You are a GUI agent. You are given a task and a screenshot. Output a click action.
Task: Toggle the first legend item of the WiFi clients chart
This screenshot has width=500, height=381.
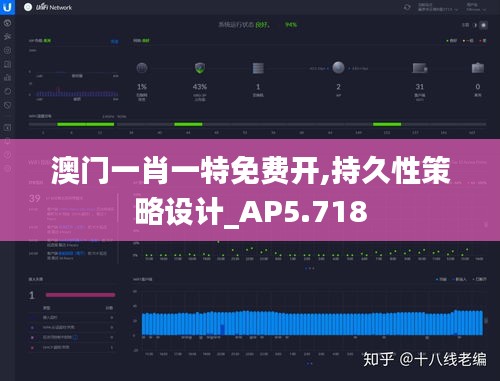441,279
